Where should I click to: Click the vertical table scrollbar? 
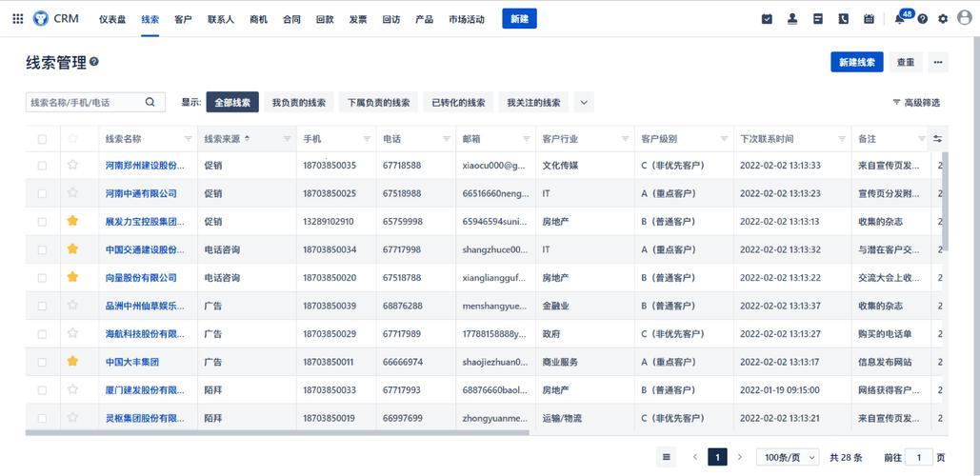point(945,201)
